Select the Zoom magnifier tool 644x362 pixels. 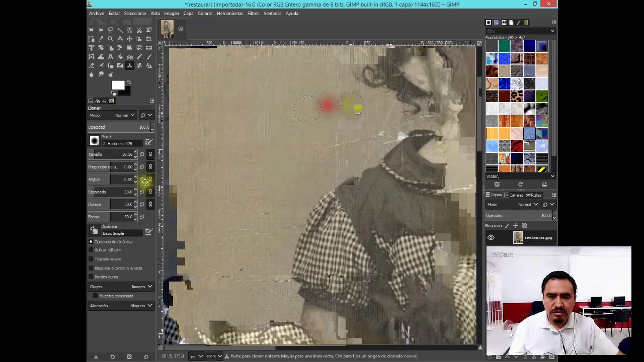point(110,39)
